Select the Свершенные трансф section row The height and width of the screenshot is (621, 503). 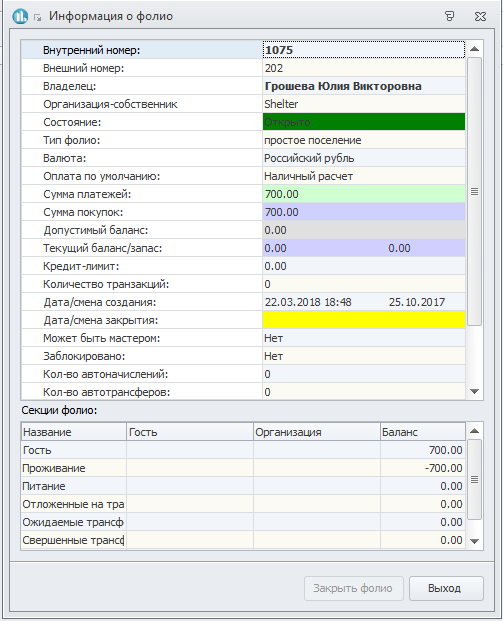click(x=243, y=540)
